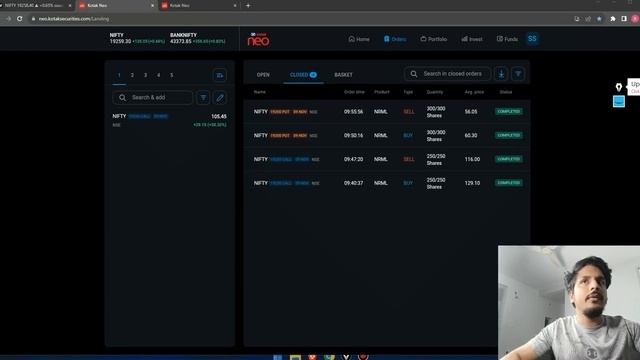Open the SS profile avatar menu

[x=532, y=39]
